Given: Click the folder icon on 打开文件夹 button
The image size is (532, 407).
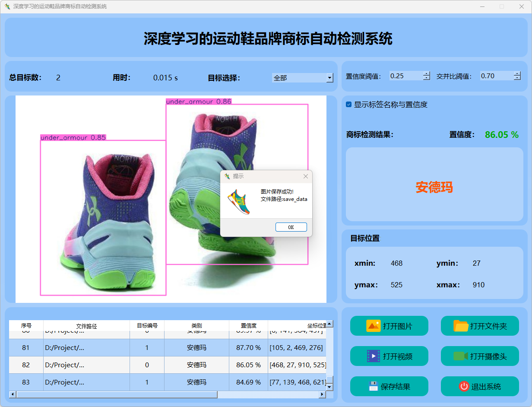Looking at the screenshot, I should click(x=461, y=326).
